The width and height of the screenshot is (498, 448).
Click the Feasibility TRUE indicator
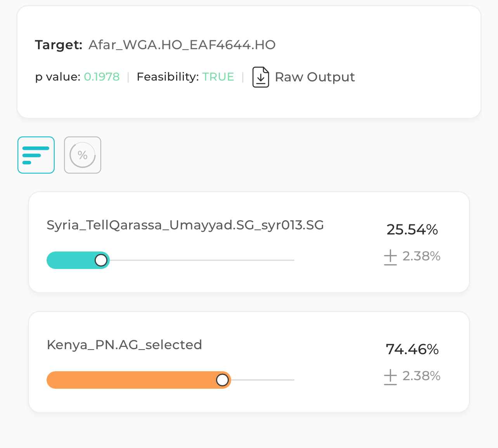[218, 77]
